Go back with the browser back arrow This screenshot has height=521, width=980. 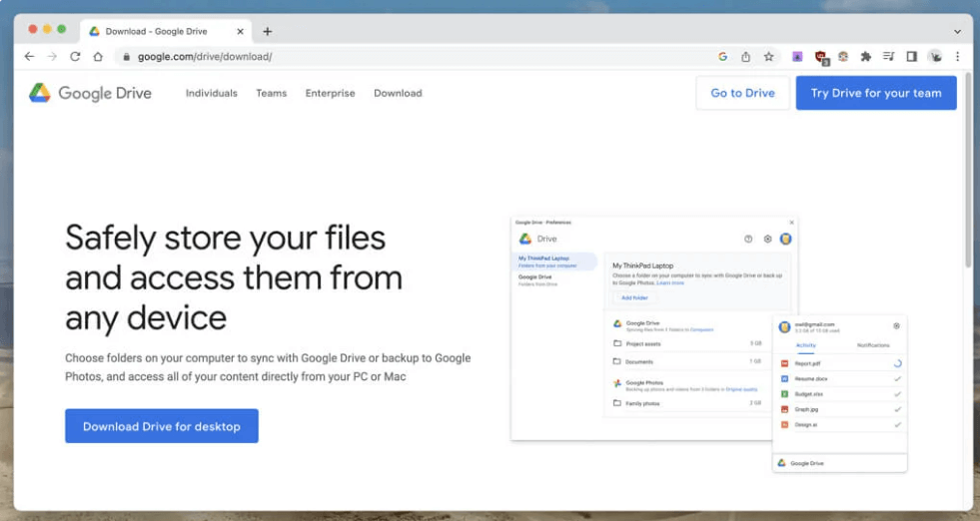(x=29, y=56)
